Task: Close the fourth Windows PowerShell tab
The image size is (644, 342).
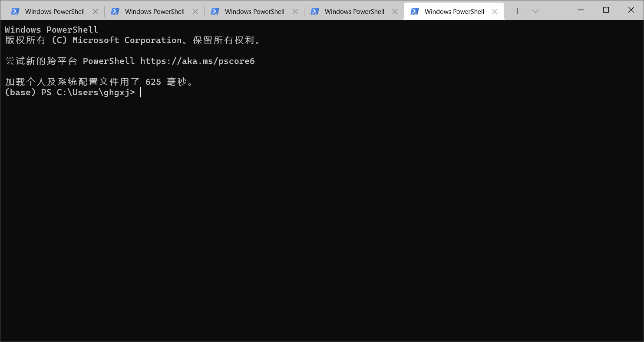Action: 395,12
